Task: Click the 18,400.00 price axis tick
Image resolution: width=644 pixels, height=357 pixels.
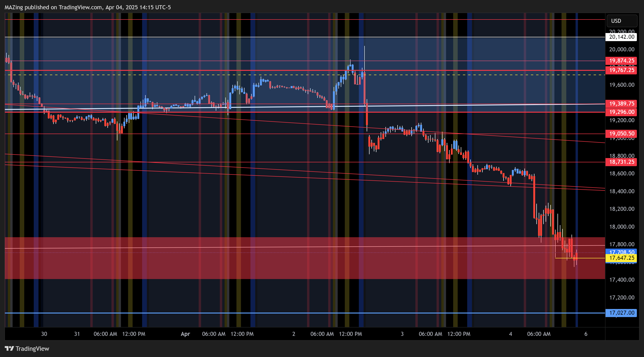Action: point(622,191)
